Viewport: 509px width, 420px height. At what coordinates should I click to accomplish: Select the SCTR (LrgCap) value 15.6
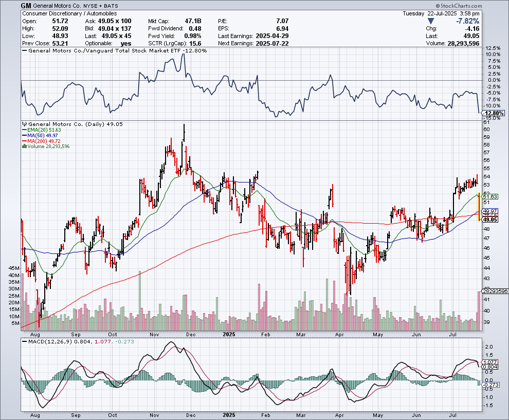195,44
